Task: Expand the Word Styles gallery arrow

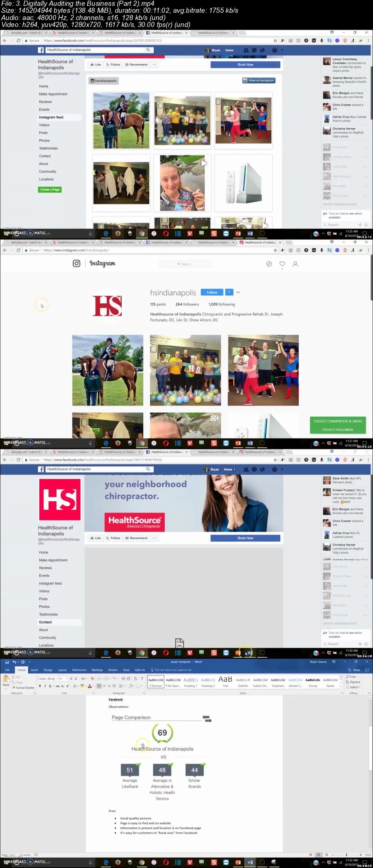Action: point(341,686)
